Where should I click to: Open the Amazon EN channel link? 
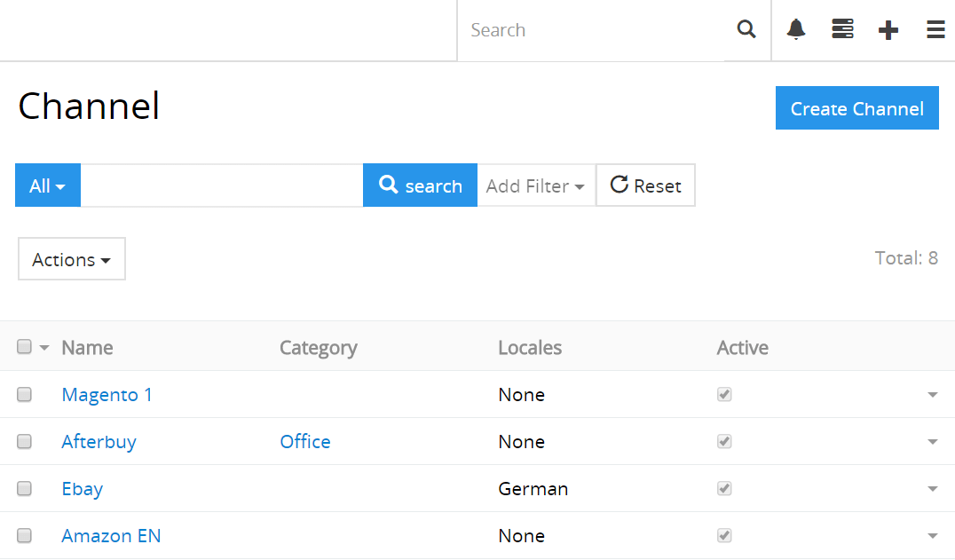[x=111, y=536]
